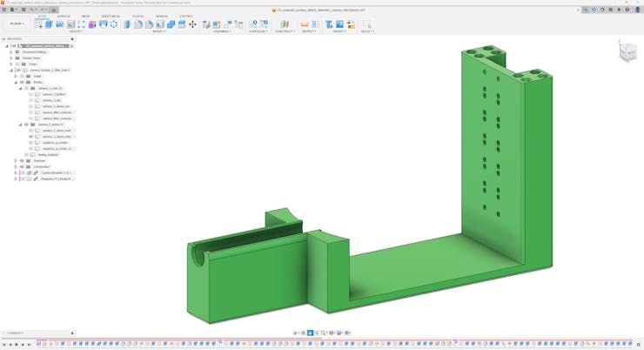Open the Modify menu label
This screenshot has width=644, height=350.
[x=159, y=31]
